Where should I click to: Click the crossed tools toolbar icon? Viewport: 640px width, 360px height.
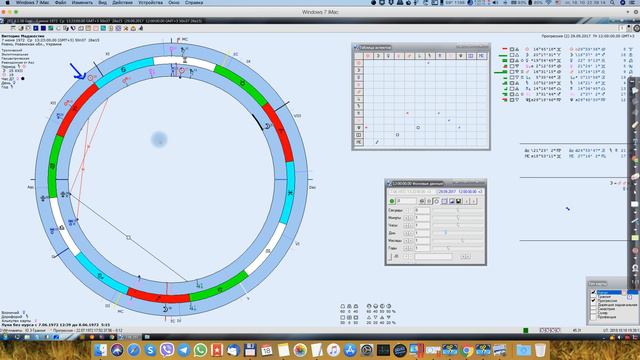[126, 28]
